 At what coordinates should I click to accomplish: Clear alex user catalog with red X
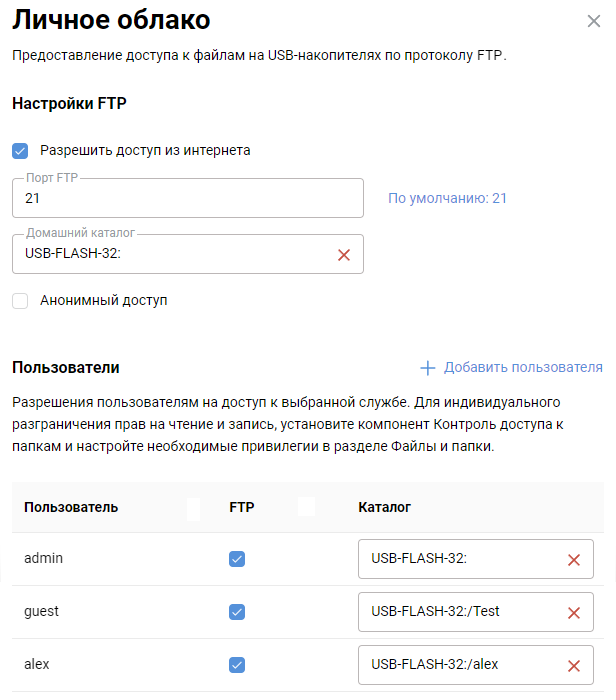click(x=574, y=666)
